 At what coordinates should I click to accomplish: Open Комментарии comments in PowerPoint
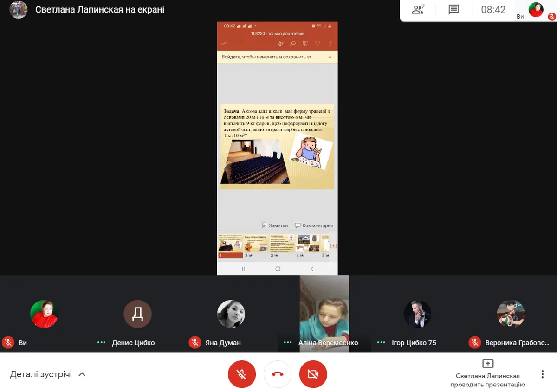click(314, 225)
